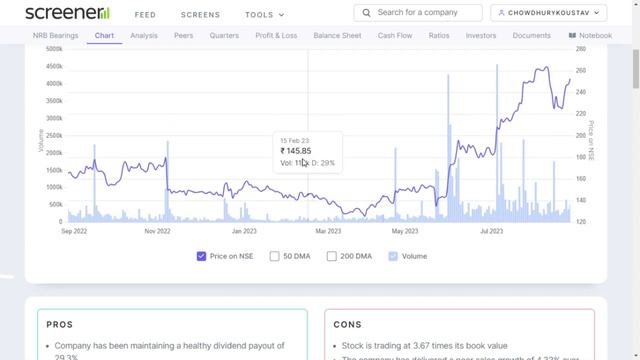Expand the TOOLS dropdown menu
640x360 pixels.
coord(264,15)
